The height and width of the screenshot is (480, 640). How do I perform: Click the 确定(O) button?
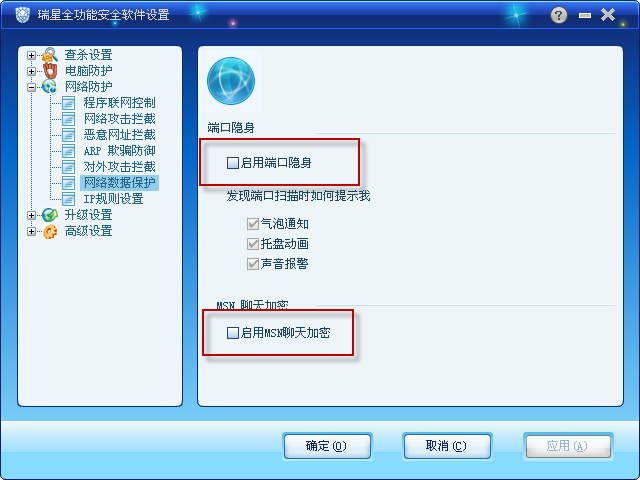327,446
